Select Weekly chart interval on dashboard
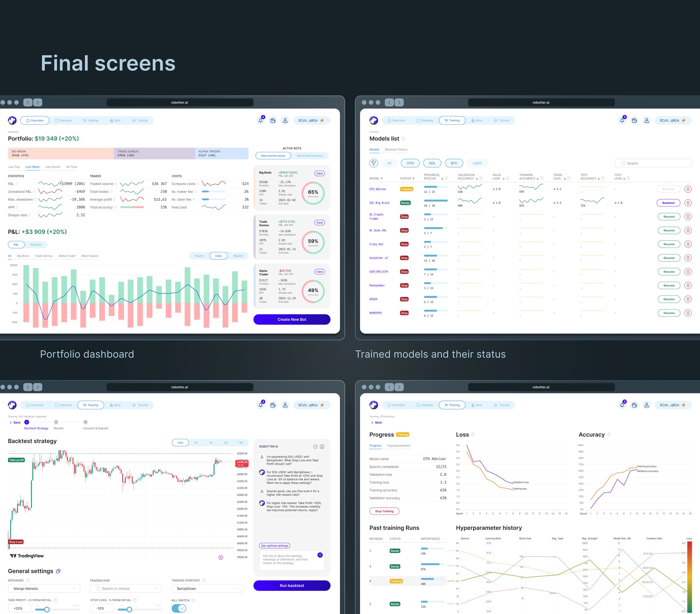The height and width of the screenshot is (614, 700). pyautogui.click(x=238, y=256)
